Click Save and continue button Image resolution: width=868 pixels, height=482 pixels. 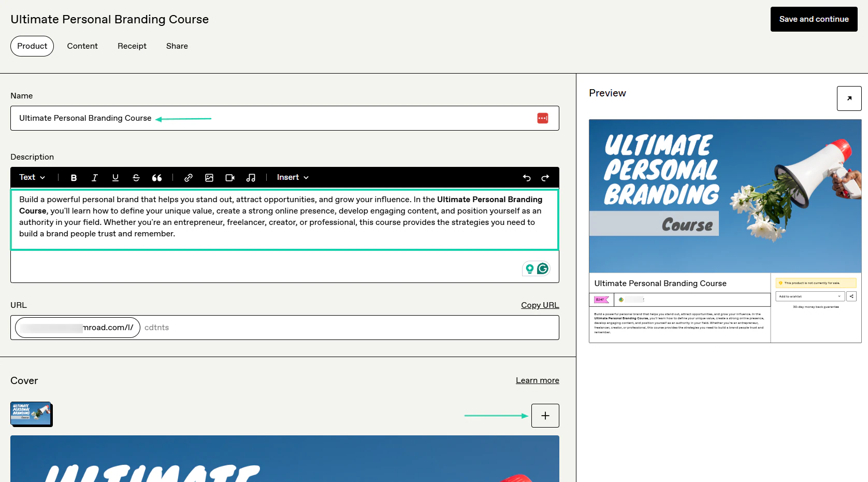(814, 19)
